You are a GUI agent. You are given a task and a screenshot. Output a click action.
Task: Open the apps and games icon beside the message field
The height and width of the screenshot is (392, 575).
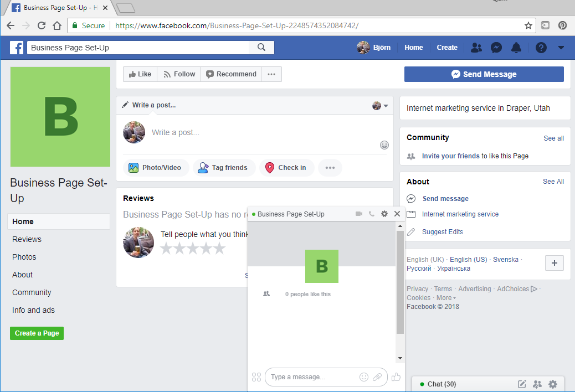256,377
